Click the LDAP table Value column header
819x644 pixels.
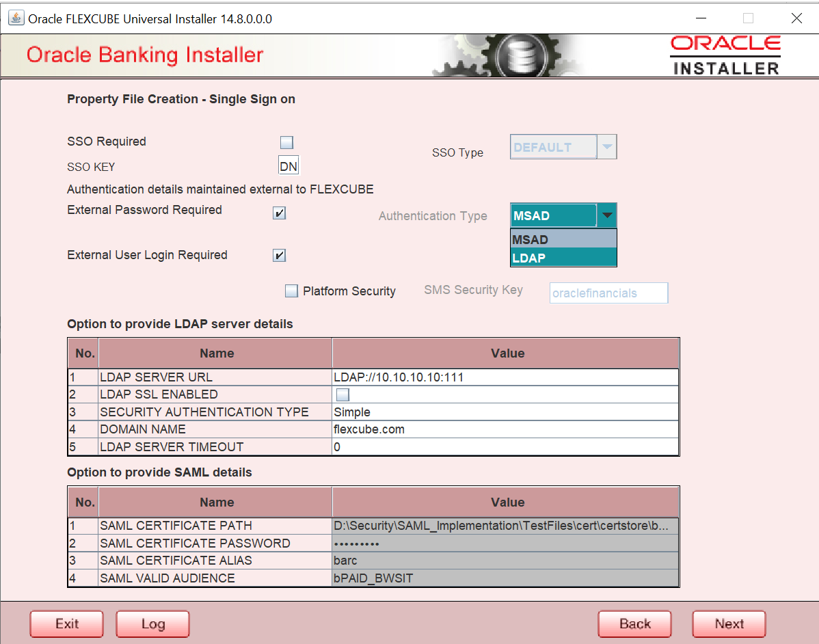[x=506, y=353]
